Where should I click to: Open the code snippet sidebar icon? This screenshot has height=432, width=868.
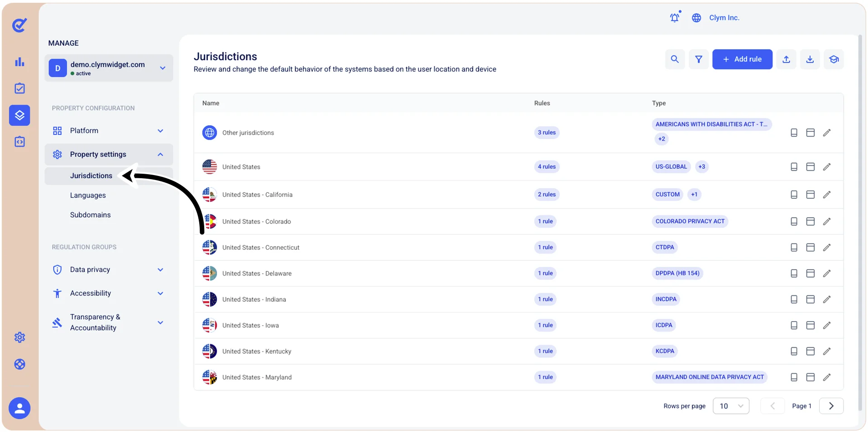(x=19, y=142)
